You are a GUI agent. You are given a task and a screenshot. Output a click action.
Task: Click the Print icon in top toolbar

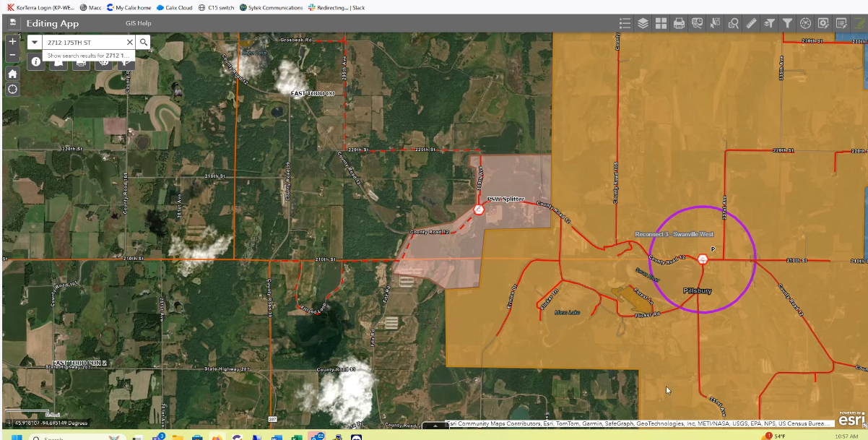[x=679, y=23]
